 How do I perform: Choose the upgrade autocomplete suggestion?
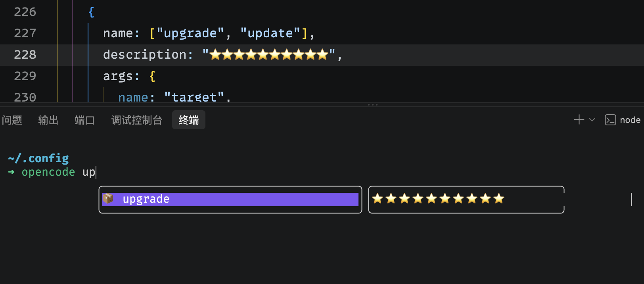[x=230, y=199]
